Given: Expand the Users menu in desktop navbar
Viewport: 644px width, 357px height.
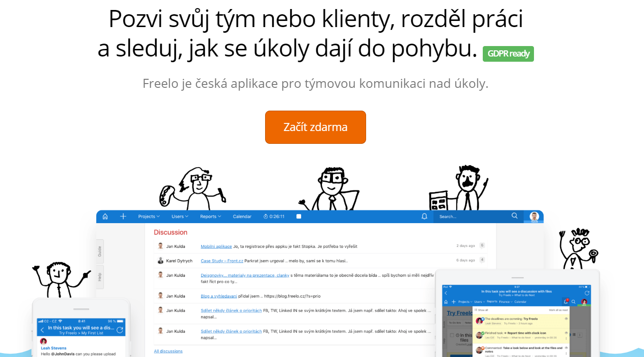Looking at the screenshot, I should tap(180, 216).
